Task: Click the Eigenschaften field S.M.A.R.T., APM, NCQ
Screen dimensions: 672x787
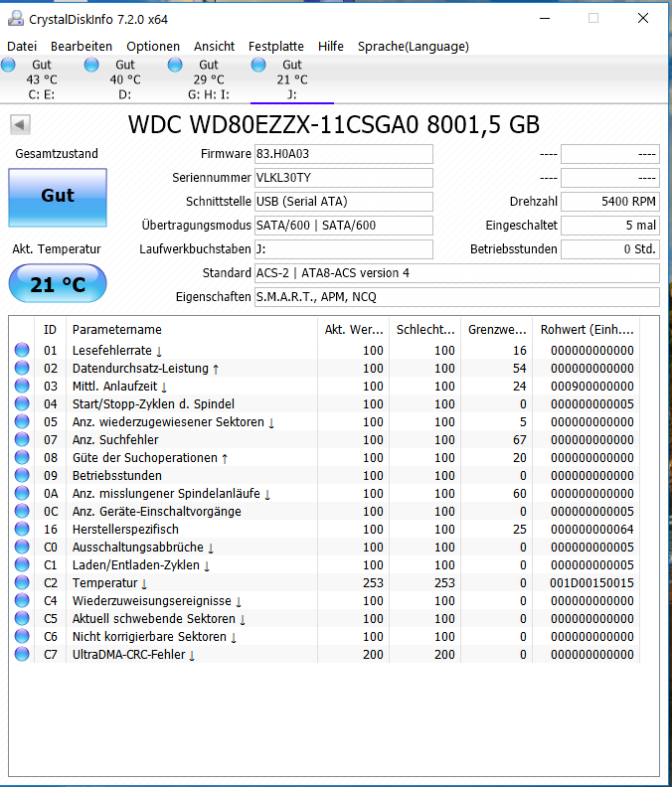Action: 457,297
